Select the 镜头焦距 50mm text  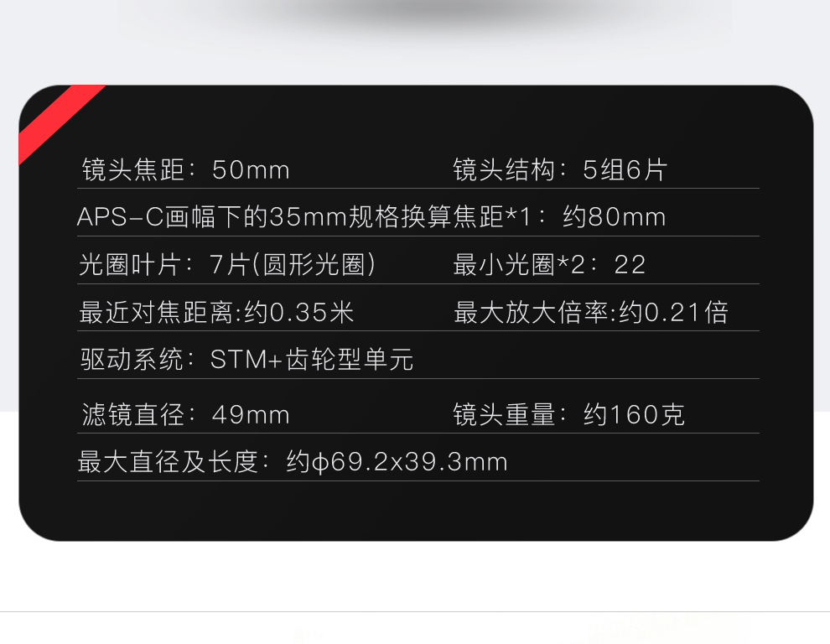click(x=186, y=170)
